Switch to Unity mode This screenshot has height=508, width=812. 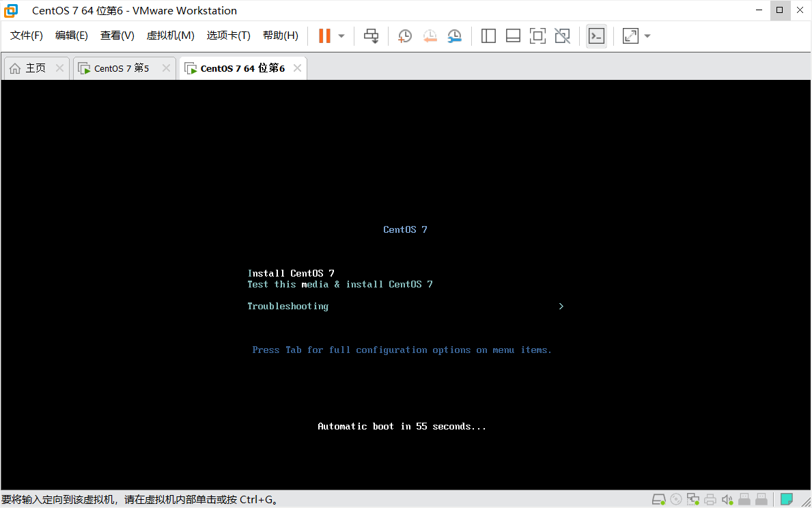point(563,36)
